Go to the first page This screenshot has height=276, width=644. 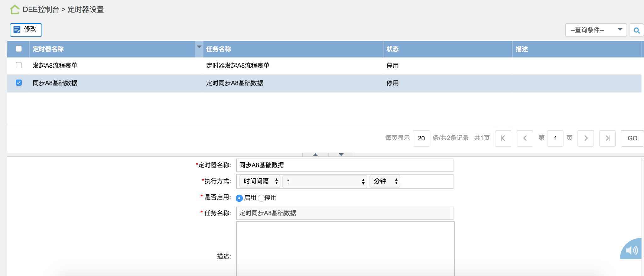point(503,138)
